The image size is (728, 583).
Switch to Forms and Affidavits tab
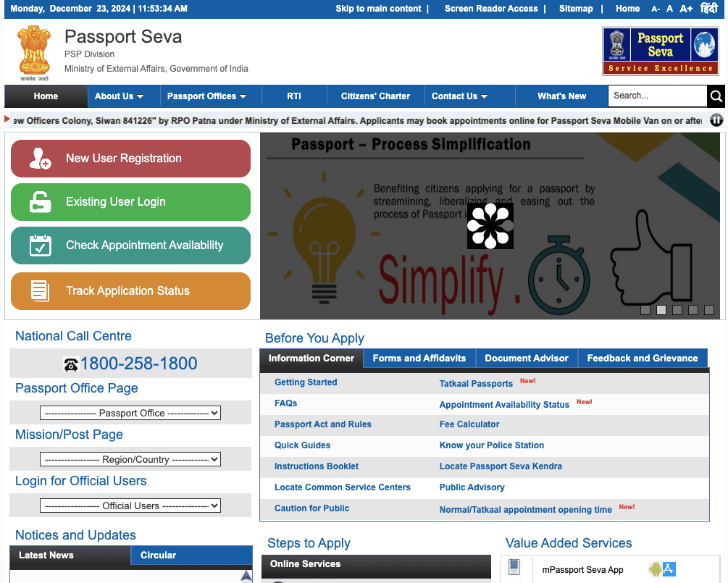(419, 358)
